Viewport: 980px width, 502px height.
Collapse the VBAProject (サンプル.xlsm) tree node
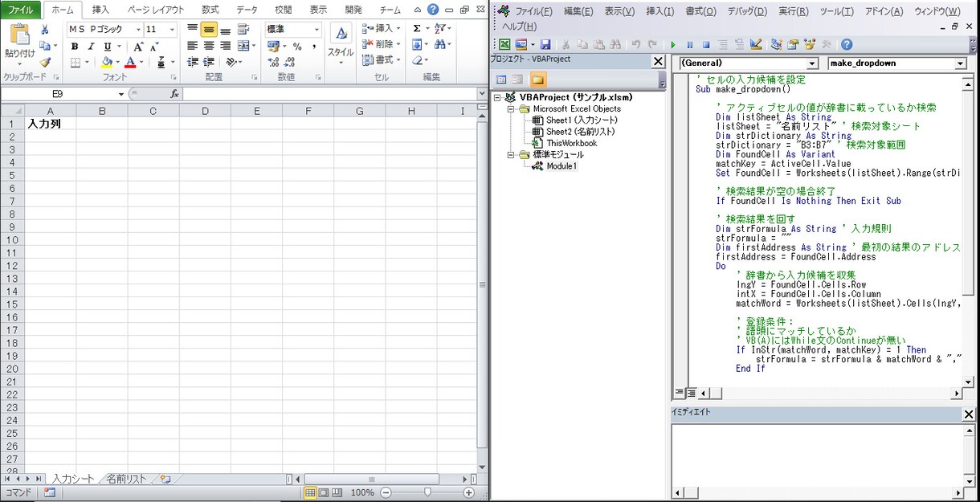[498, 97]
